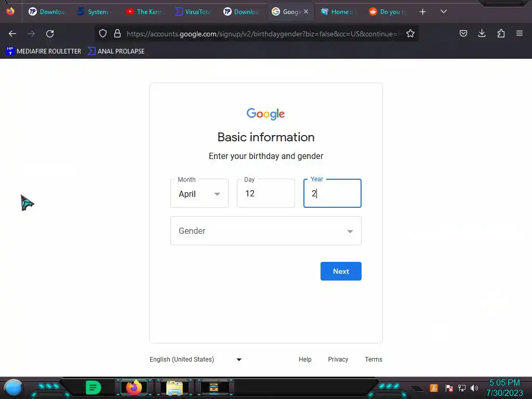Open the Month dropdown showing April

pos(199,193)
